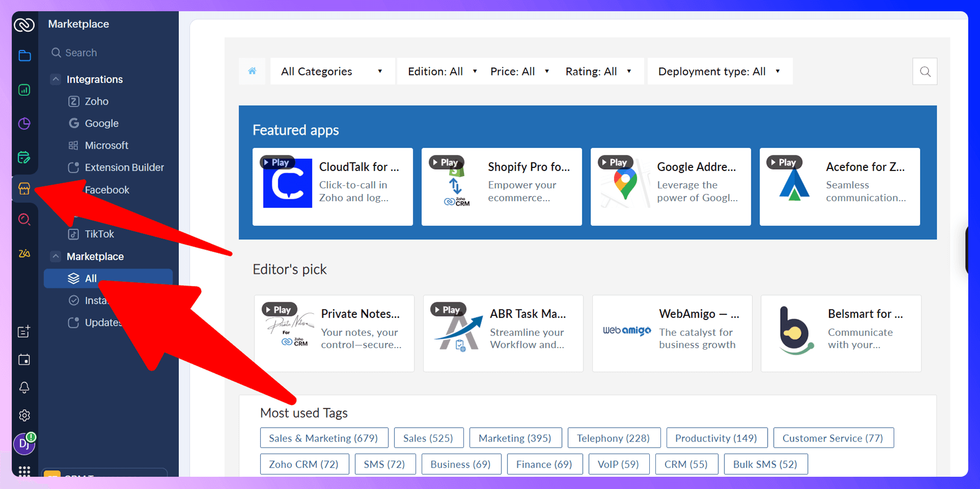The width and height of the screenshot is (980, 489).
Task: Select the orange Marketplace store icon
Action: click(x=24, y=188)
